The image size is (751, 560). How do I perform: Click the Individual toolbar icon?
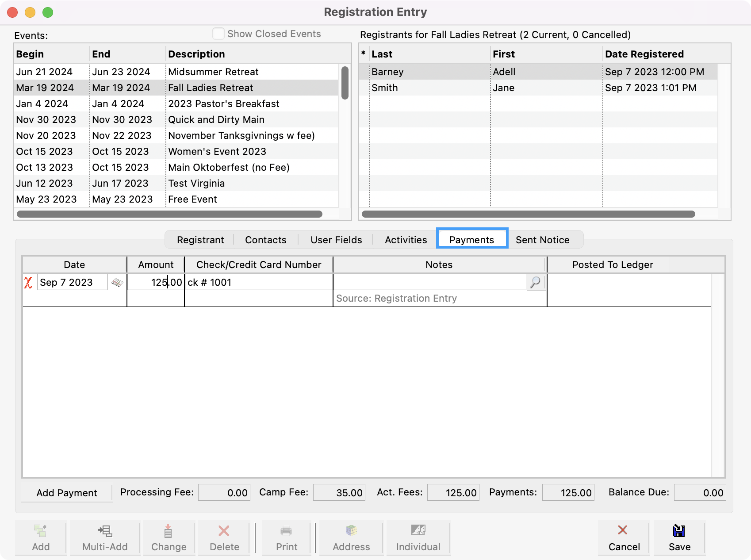(x=418, y=530)
